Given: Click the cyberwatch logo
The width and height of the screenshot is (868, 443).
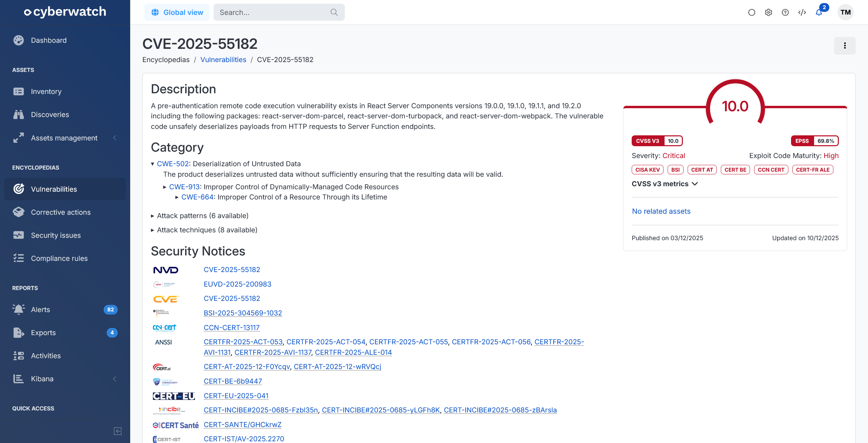Looking at the screenshot, I should pyautogui.click(x=65, y=12).
